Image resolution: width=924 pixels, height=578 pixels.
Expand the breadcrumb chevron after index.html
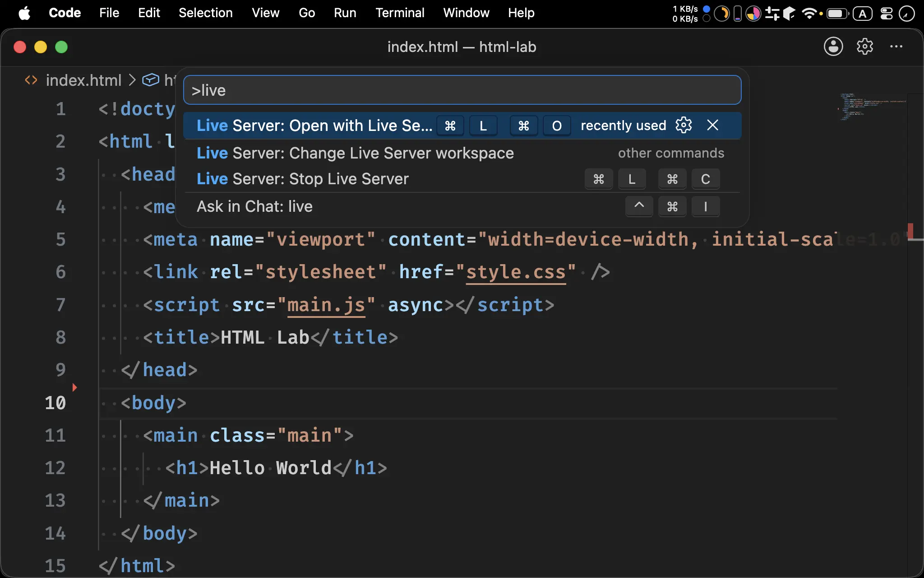132,80
